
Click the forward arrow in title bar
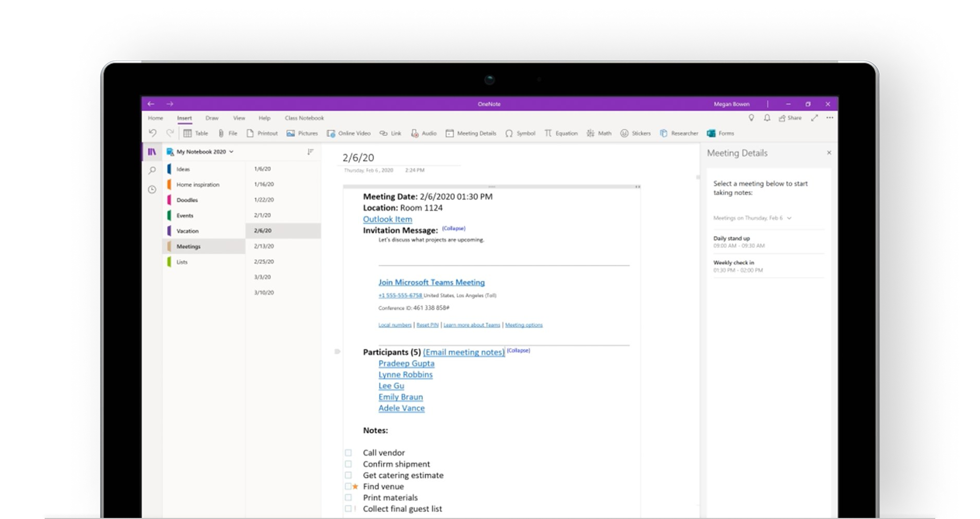pos(169,104)
